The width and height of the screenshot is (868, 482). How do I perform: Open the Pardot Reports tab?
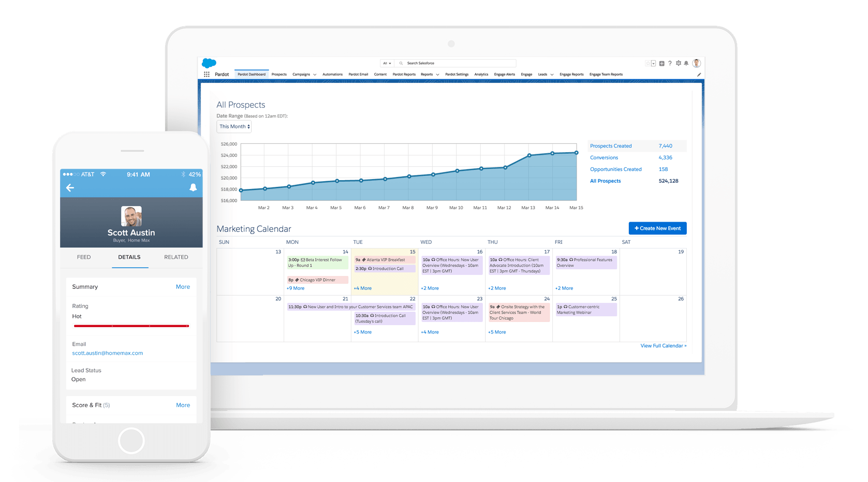[x=404, y=74]
